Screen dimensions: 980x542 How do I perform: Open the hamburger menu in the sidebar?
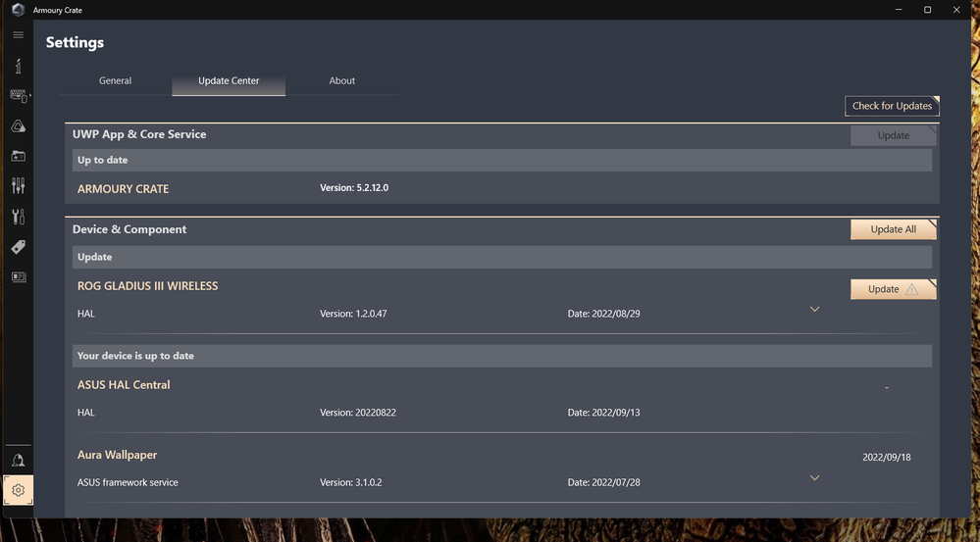[18, 35]
